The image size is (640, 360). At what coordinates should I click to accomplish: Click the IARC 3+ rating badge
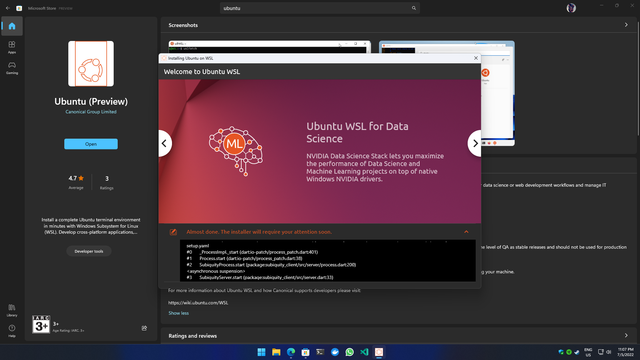tap(41, 324)
